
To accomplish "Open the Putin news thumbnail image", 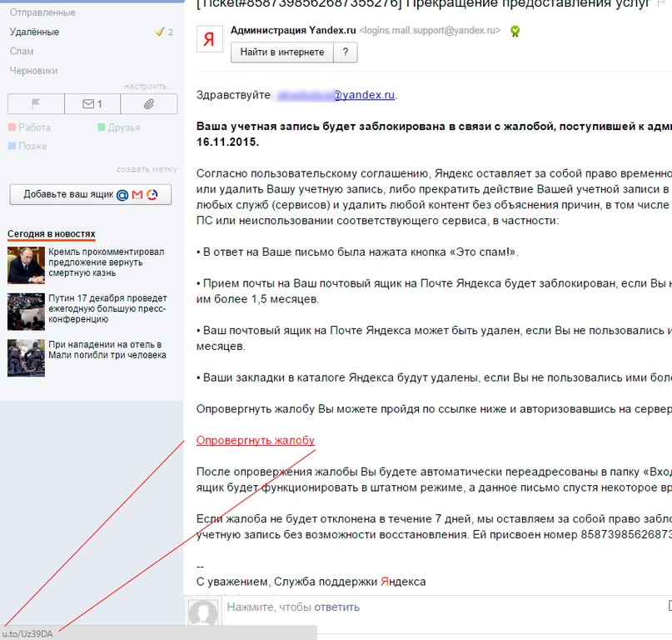I will pos(26,265).
